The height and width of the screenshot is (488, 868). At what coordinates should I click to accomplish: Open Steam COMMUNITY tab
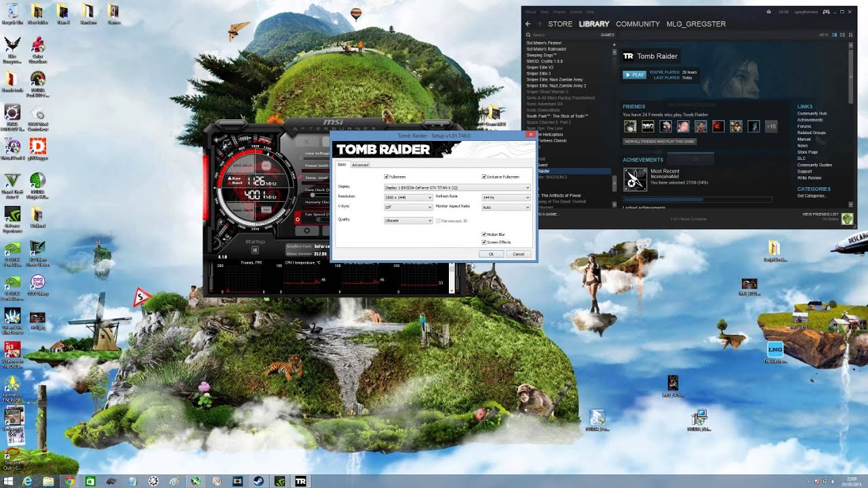pos(637,24)
